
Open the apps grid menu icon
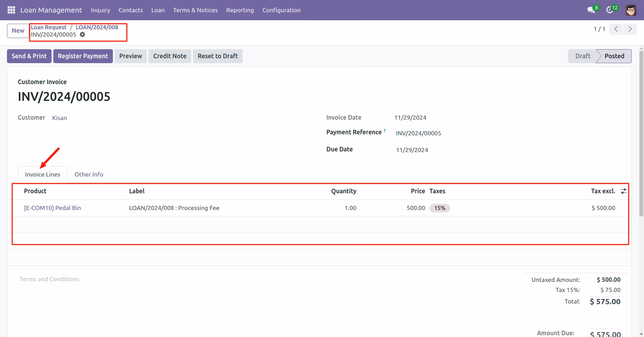pos(11,10)
